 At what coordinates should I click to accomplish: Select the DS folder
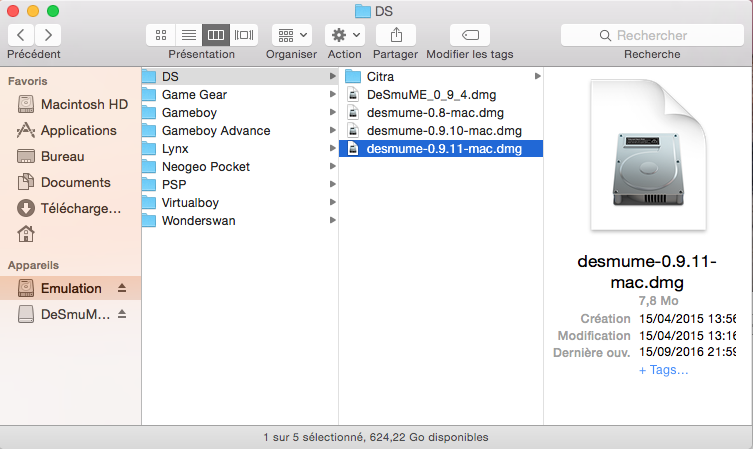(x=240, y=76)
